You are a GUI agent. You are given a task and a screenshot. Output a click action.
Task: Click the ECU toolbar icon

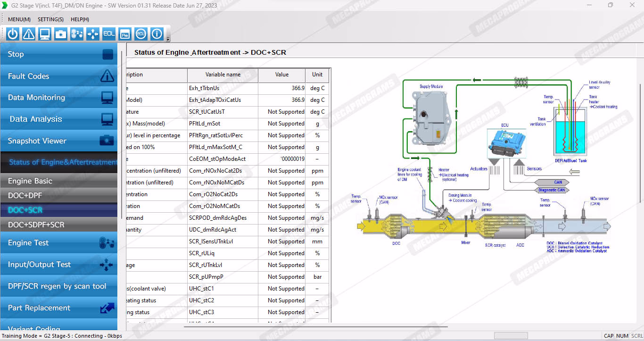point(141,34)
